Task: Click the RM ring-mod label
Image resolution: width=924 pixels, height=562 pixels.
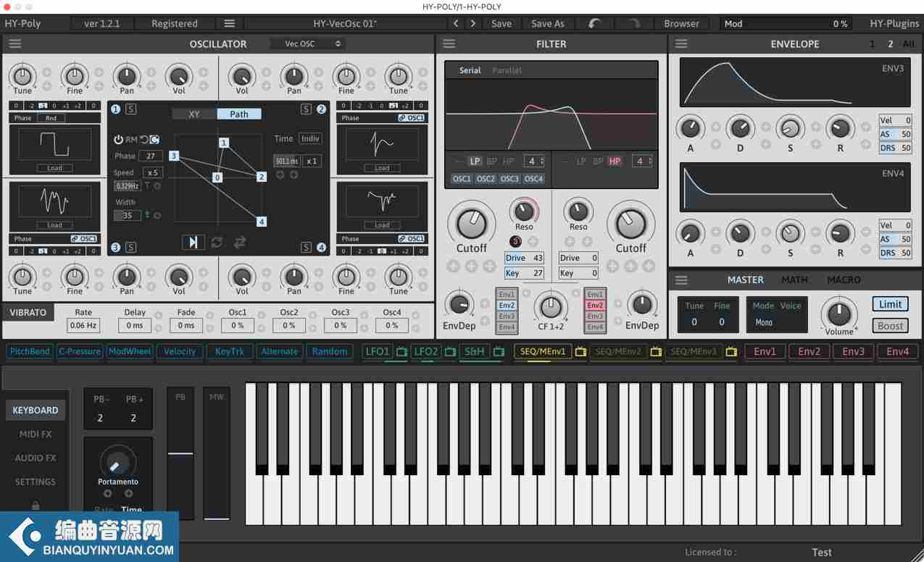Action: click(131, 140)
